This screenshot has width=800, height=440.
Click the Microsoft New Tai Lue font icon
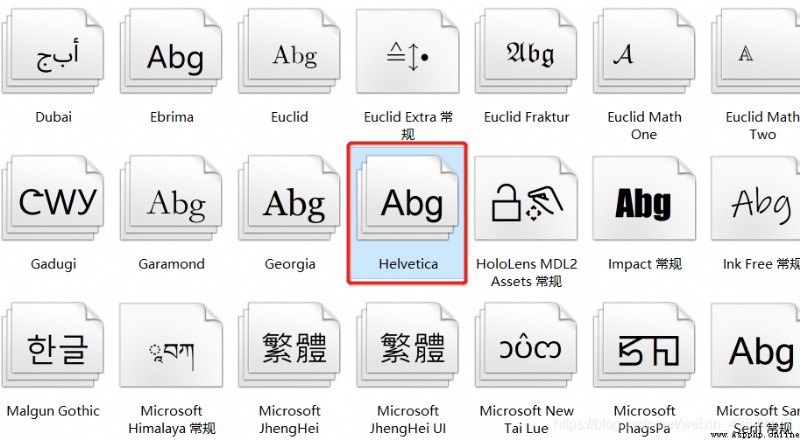tap(526, 346)
